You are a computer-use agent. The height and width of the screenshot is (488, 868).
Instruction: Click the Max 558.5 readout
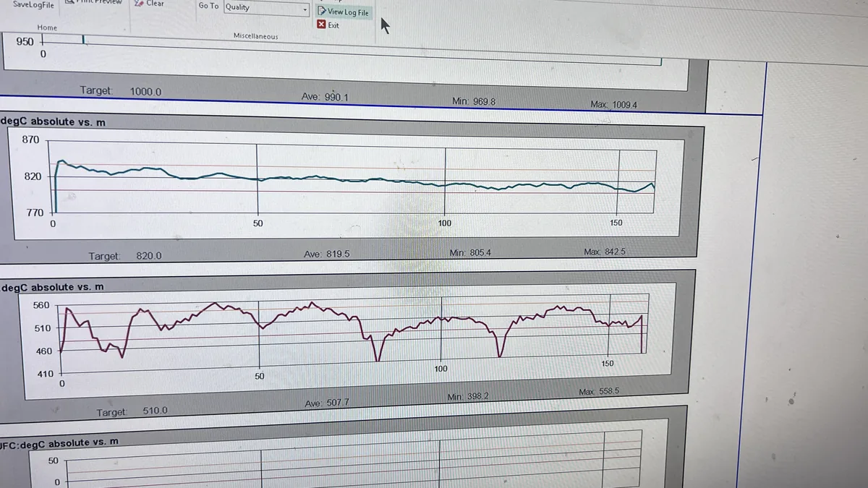click(x=599, y=391)
